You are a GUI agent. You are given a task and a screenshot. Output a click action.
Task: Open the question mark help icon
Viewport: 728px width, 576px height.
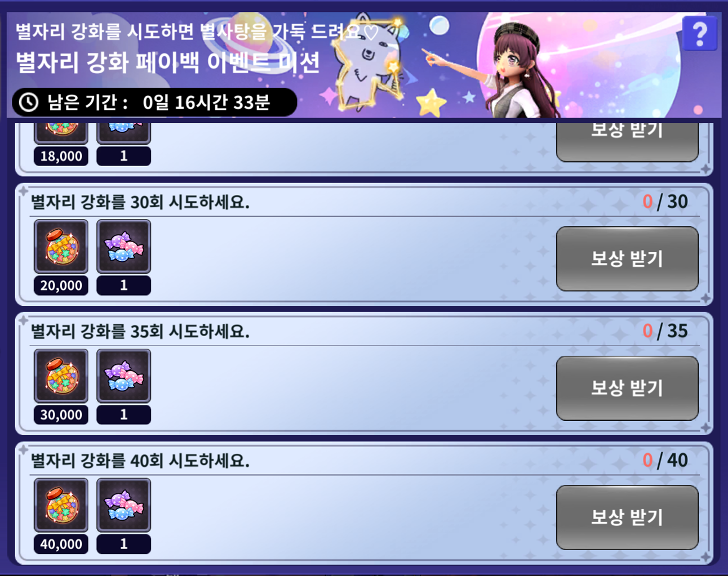click(x=699, y=34)
